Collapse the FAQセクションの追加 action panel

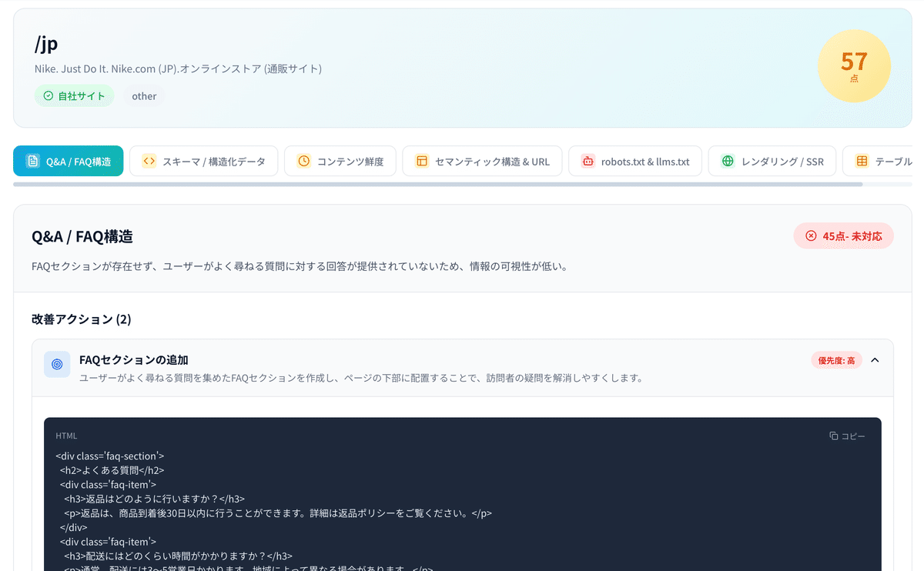click(874, 359)
